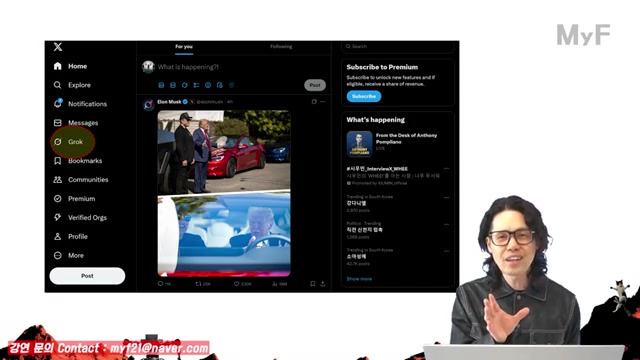Click the location tag icon in composer
This screenshot has height=360, width=640.
click(x=231, y=85)
